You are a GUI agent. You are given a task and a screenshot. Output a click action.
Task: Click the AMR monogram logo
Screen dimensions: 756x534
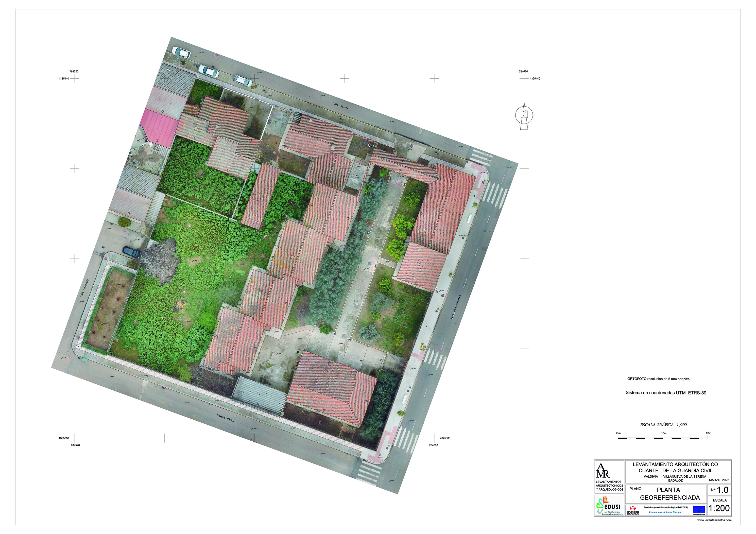point(603,471)
